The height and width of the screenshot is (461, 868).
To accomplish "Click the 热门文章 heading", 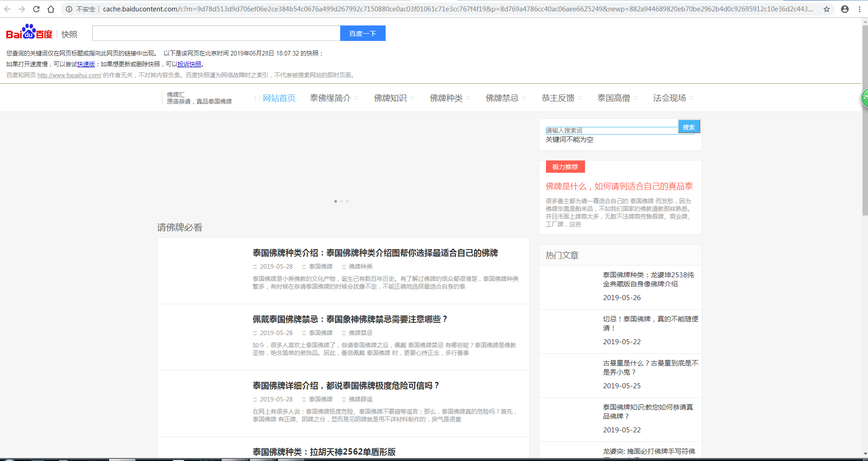I will (x=562, y=256).
